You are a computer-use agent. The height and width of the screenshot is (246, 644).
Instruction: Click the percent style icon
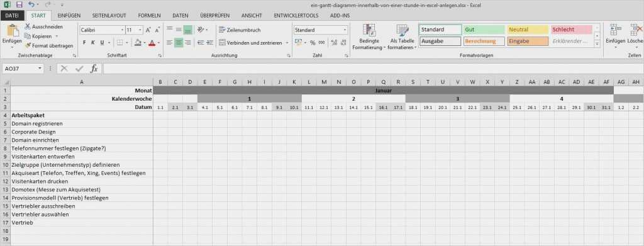[x=313, y=42]
